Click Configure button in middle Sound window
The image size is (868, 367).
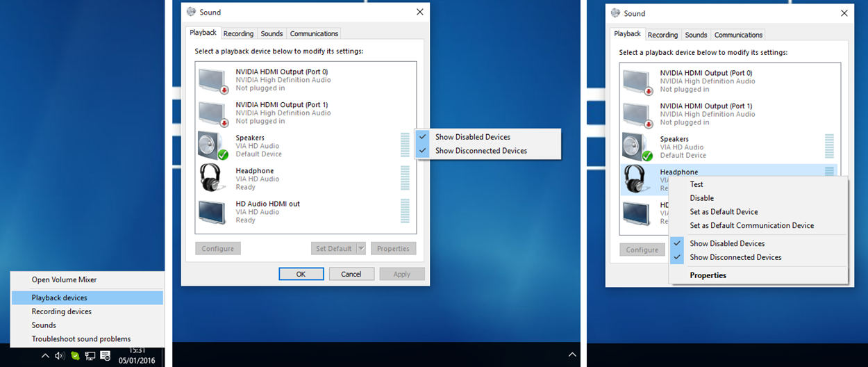click(218, 248)
